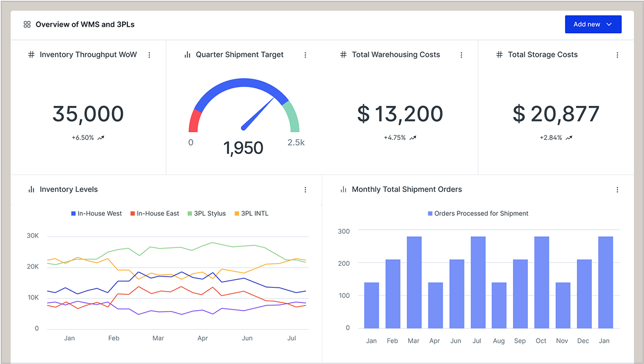Open Total Storage Costs kebab menu
Image resolution: width=644 pixels, height=364 pixels.
point(617,55)
